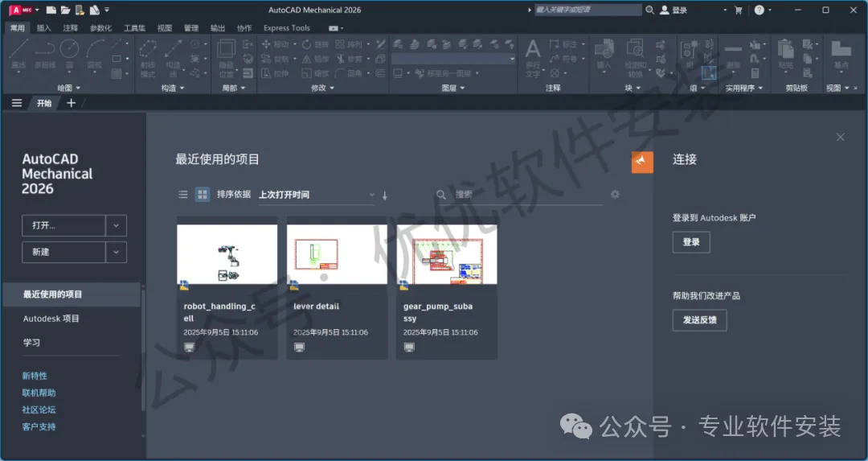Open the 社区论坛 link
Screen dimensions: 868x461
[39, 410]
